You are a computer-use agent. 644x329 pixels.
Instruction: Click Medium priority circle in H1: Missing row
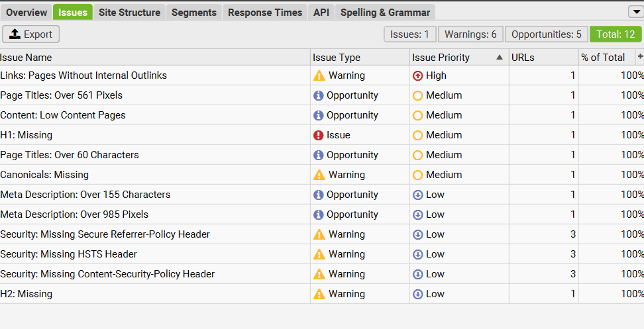click(x=417, y=135)
